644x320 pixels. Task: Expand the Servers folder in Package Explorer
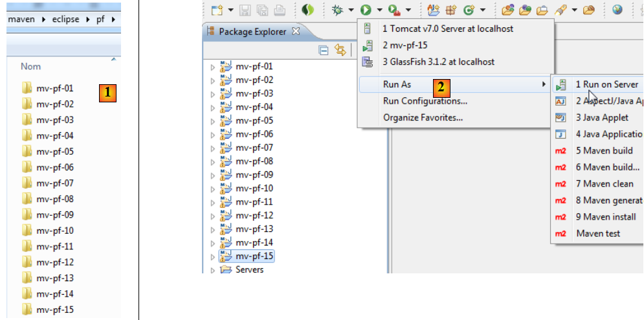[212, 269]
